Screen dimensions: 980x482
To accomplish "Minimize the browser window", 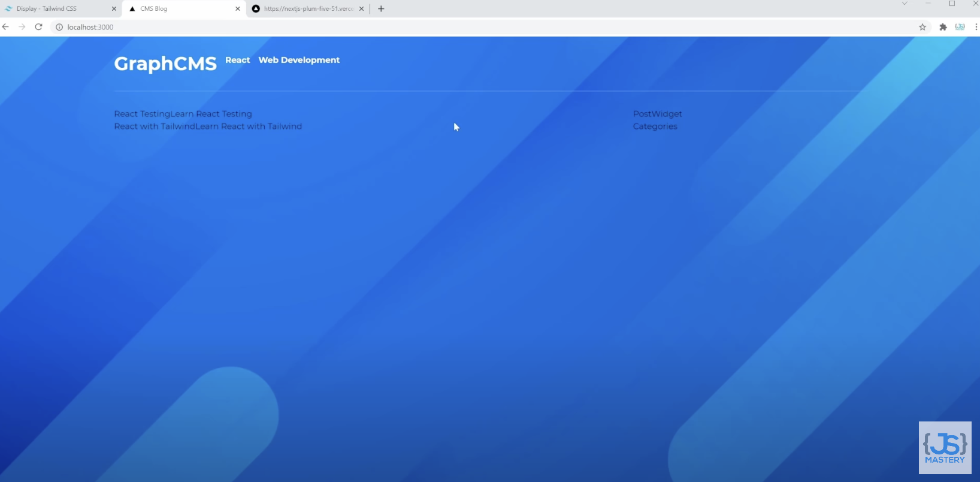I will (x=928, y=4).
